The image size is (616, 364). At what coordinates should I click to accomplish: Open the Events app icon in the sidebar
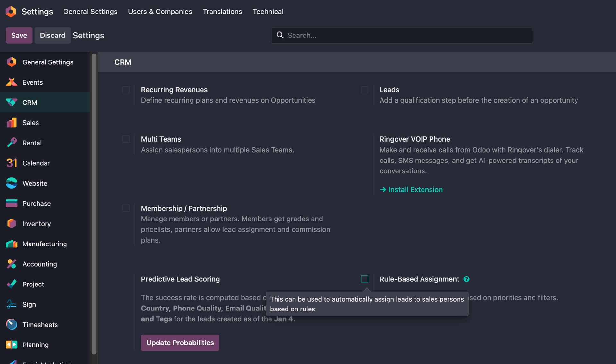[x=12, y=82]
